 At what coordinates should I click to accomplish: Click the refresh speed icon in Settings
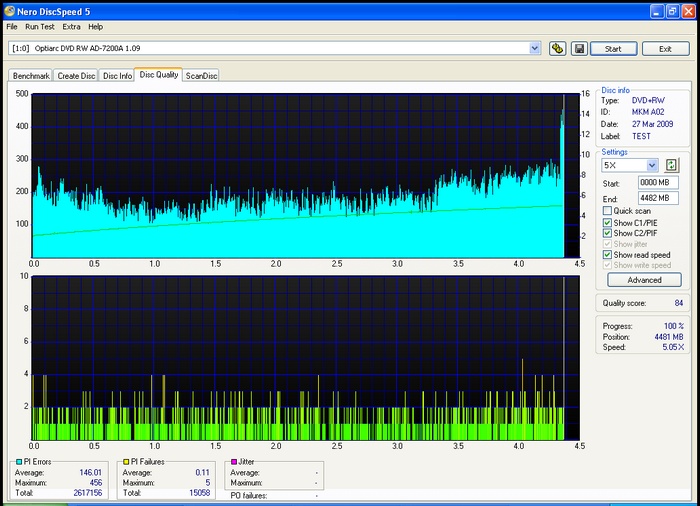(x=672, y=165)
